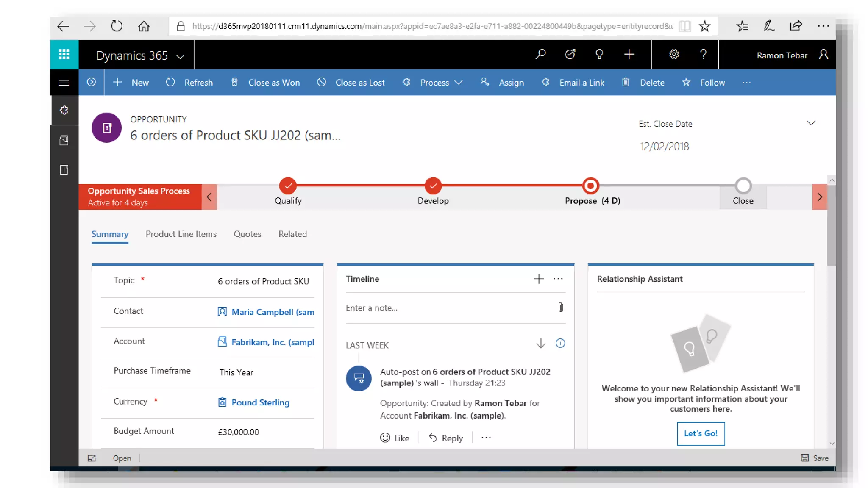Viewport: 868px width, 488px height.
Task: Click the Close as Won command
Action: (x=266, y=83)
